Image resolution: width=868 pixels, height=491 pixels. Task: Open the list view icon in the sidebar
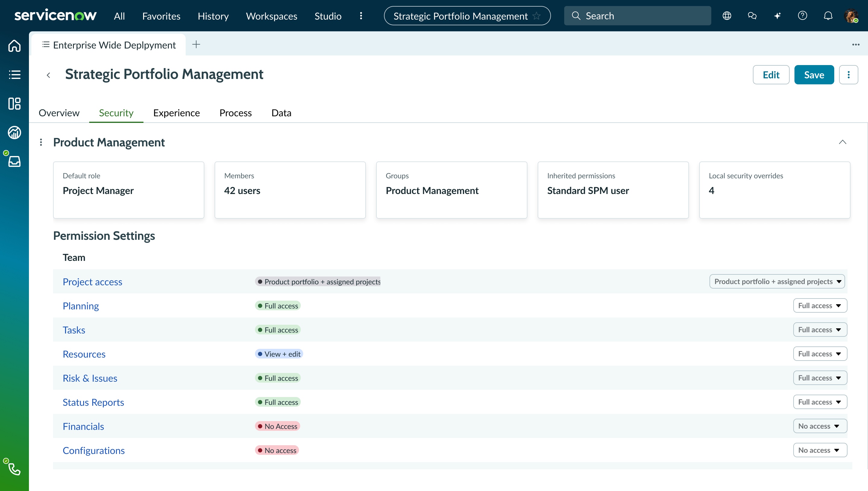(x=14, y=74)
